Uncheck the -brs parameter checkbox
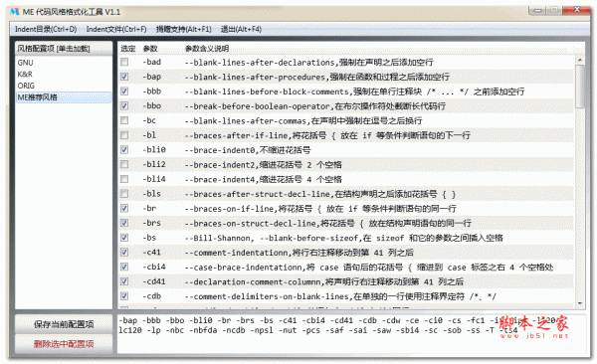 point(124,223)
